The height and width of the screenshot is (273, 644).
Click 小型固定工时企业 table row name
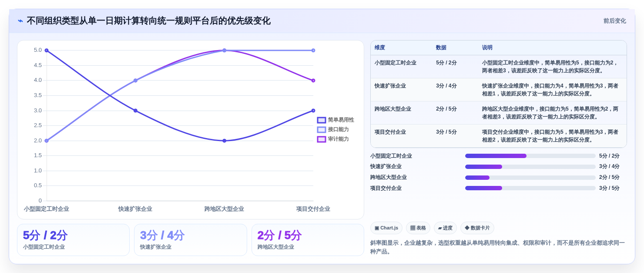click(x=396, y=63)
